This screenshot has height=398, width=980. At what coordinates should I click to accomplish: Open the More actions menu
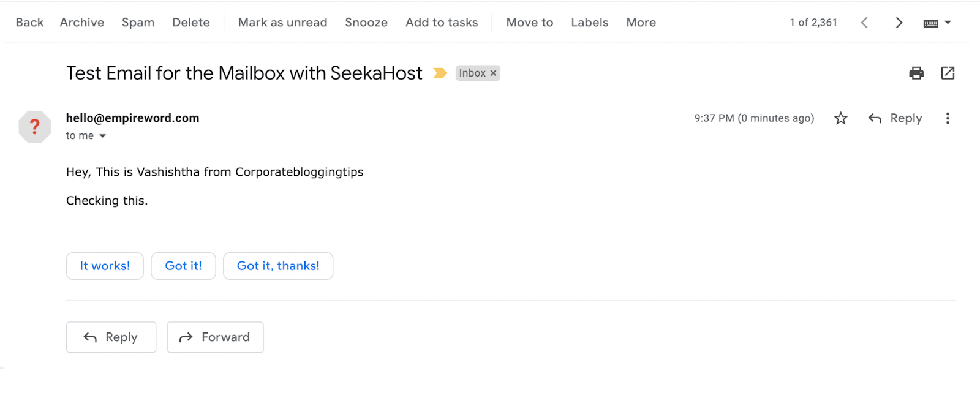coord(641,23)
